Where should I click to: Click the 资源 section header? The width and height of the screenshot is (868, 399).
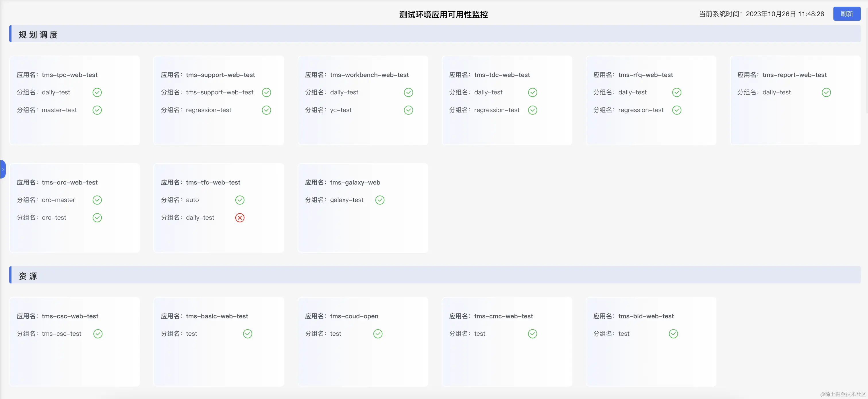28,276
